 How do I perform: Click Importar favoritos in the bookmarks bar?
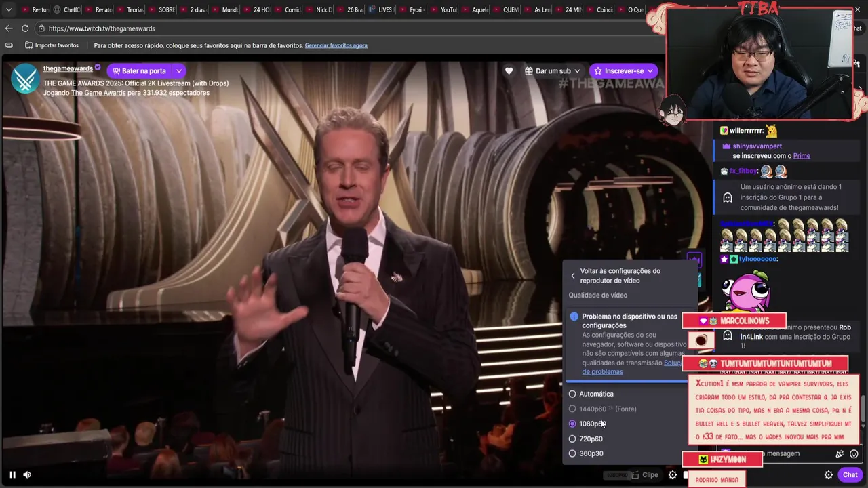(52, 45)
